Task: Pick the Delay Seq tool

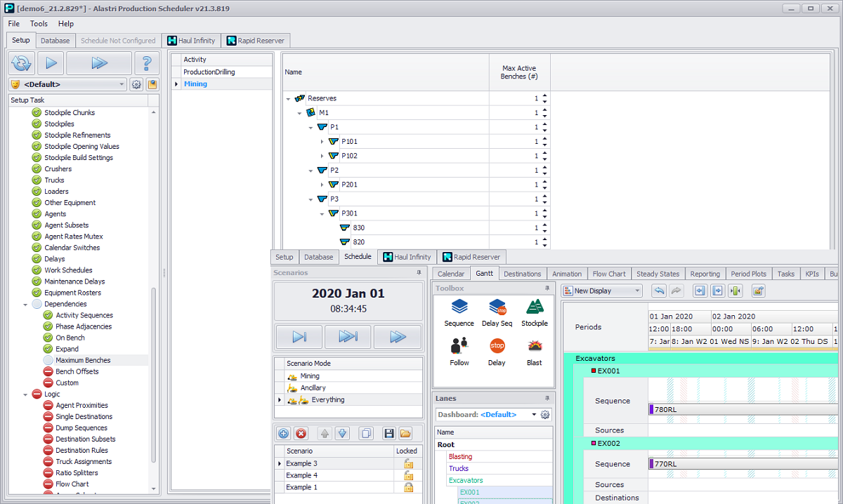Action: point(497,307)
